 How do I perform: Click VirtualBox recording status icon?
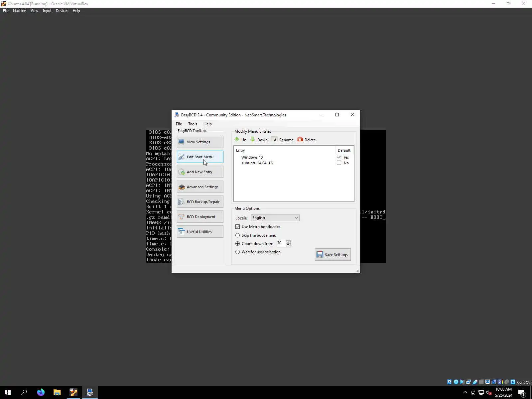point(494,382)
